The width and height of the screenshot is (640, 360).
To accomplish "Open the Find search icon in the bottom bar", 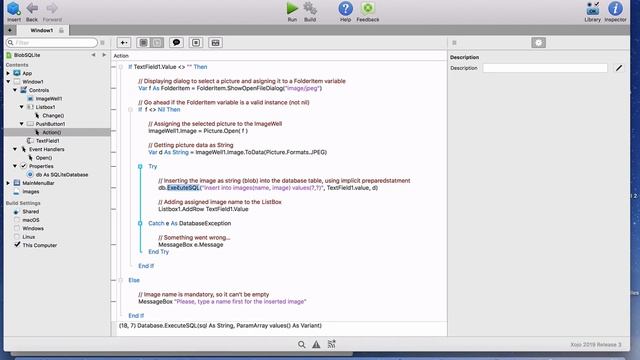I will coord(301,344).
